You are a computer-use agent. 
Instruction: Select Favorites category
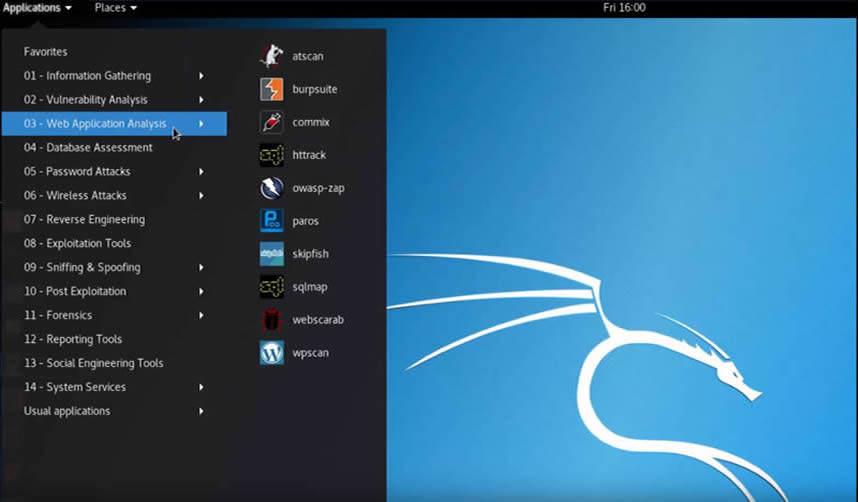click(x=114, y=51)
